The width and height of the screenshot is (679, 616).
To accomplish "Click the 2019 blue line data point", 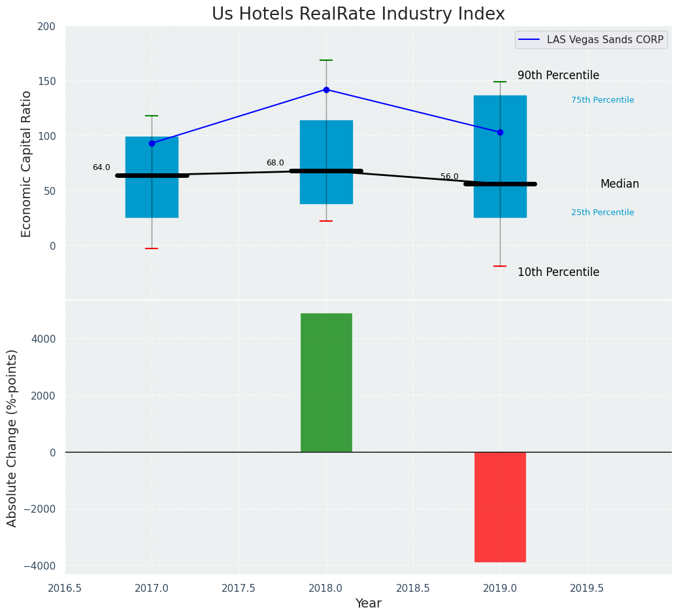I will tap(500, 132).
